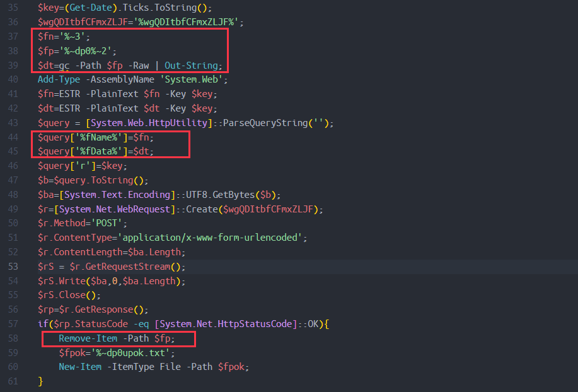578x392 pixels.
Task: Click 'application/x-www-form-urlencoded' string
Action: 210,238
